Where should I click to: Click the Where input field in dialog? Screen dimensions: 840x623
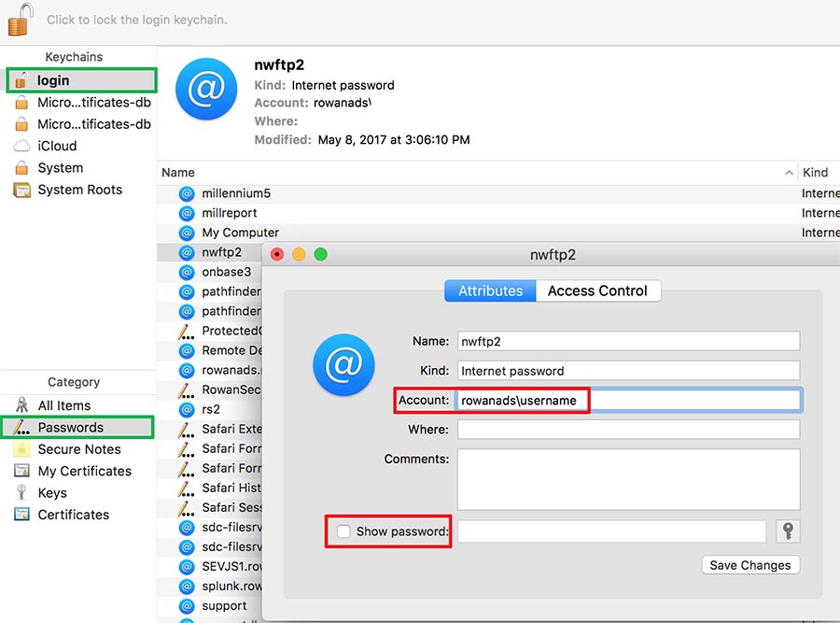(627, 430)
